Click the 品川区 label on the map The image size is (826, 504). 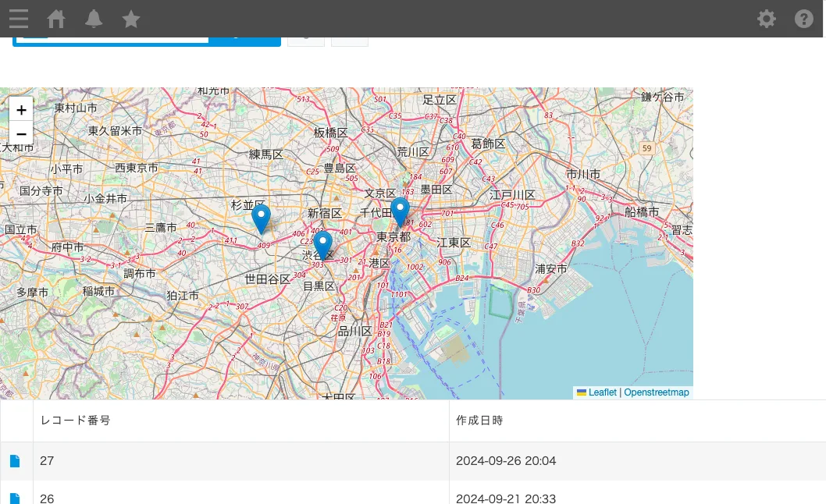coord(354,331)
